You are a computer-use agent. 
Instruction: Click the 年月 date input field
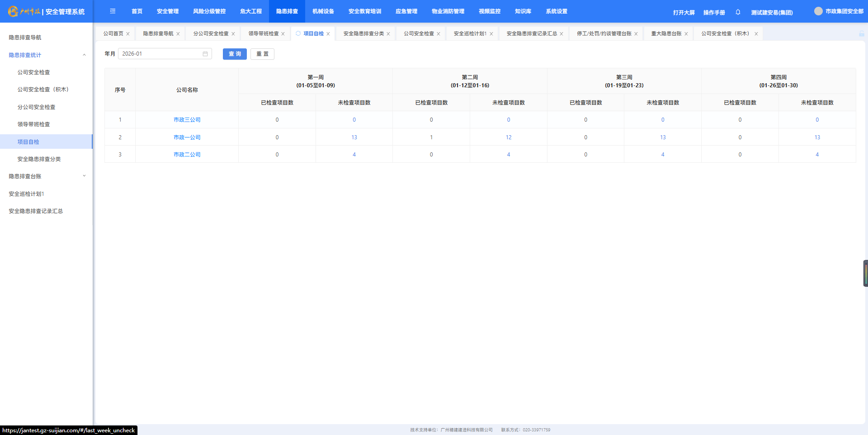pyautogui.click(x=160, y=54)
